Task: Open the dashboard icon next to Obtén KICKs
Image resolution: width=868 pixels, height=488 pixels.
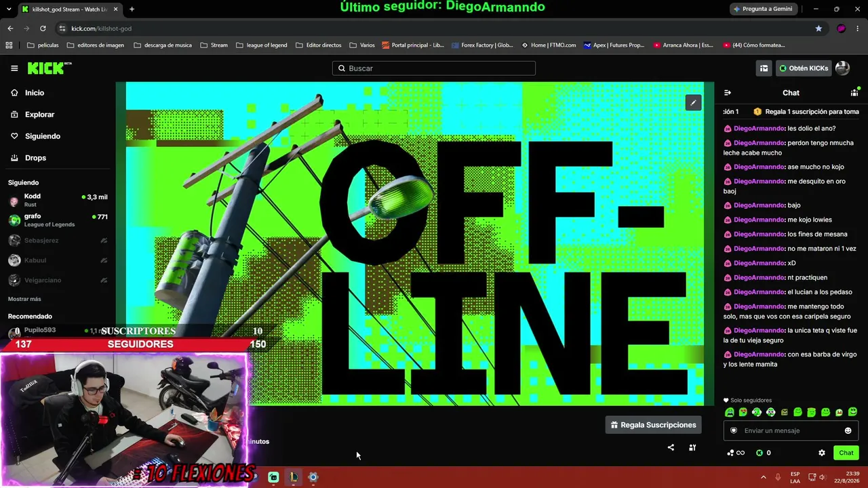Action: pyautogui.click(x=764, y=68)
